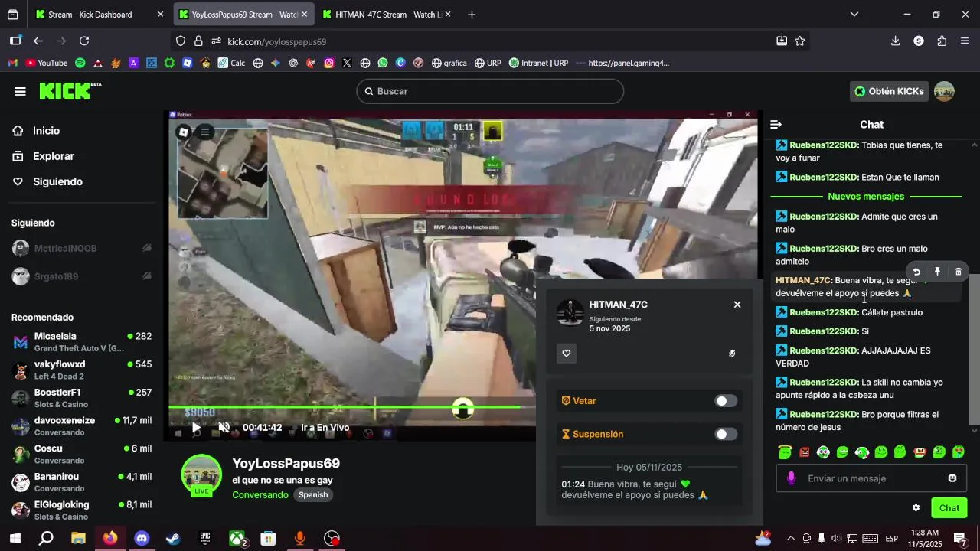Open the WhatsApp bookmark
The width and height of the screenshot is (980, 551).
pyautogui.click(x=382, y=63)
